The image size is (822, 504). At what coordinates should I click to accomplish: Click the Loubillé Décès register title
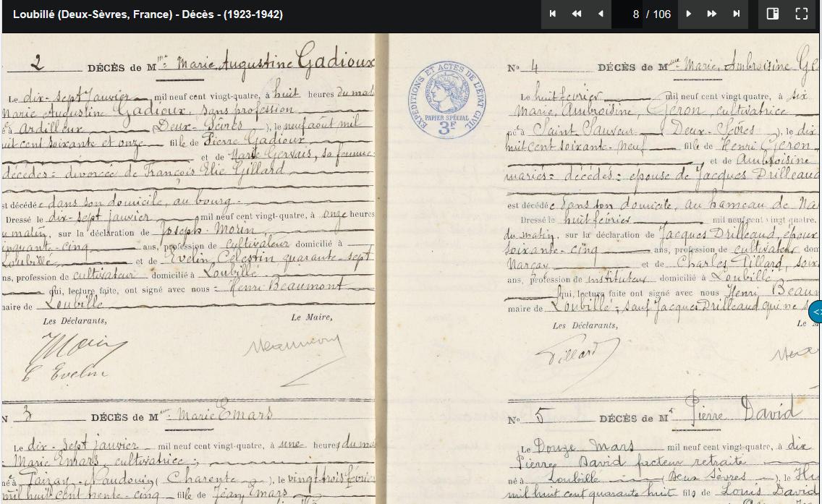coord(148,14)
